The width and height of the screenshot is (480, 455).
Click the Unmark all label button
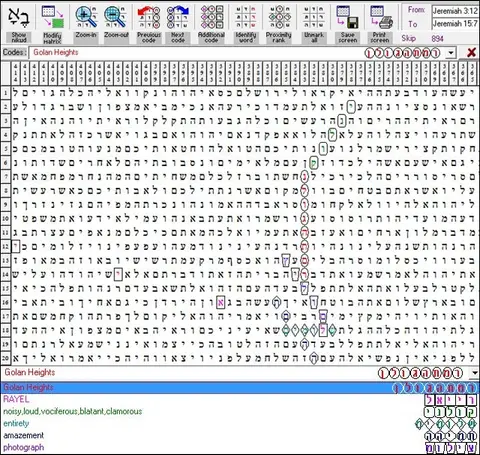[x=314, y=37]
